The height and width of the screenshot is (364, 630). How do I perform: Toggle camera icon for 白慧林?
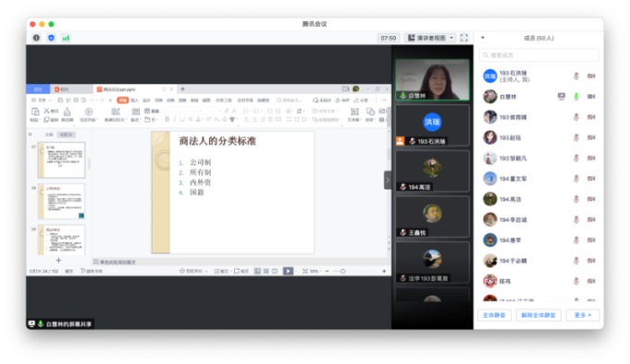tap(591, 96)
